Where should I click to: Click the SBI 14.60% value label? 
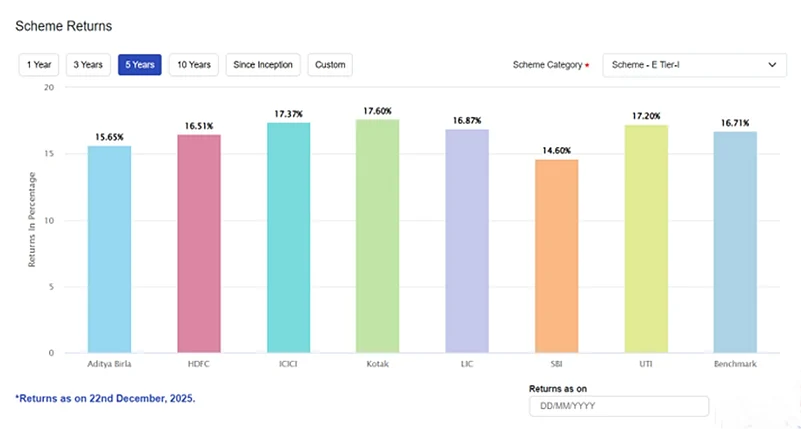[x=556, y=150]
